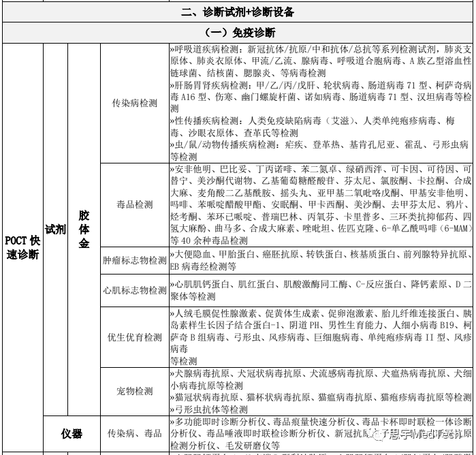This screenshot has width=476, height=455.
Task: Select the 二、诊断试剂+诊断设备 section heading
Action: [238, 12]
